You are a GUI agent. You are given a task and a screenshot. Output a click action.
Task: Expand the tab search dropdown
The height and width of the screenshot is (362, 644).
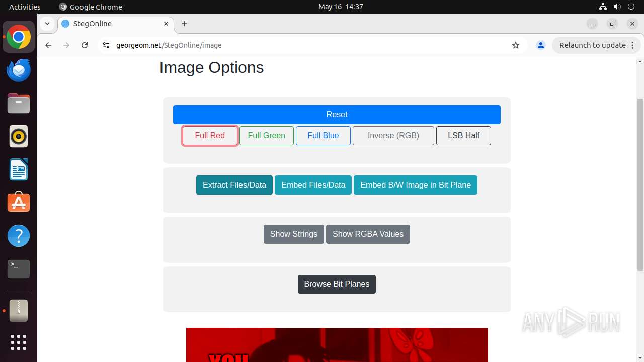[47, 24]
